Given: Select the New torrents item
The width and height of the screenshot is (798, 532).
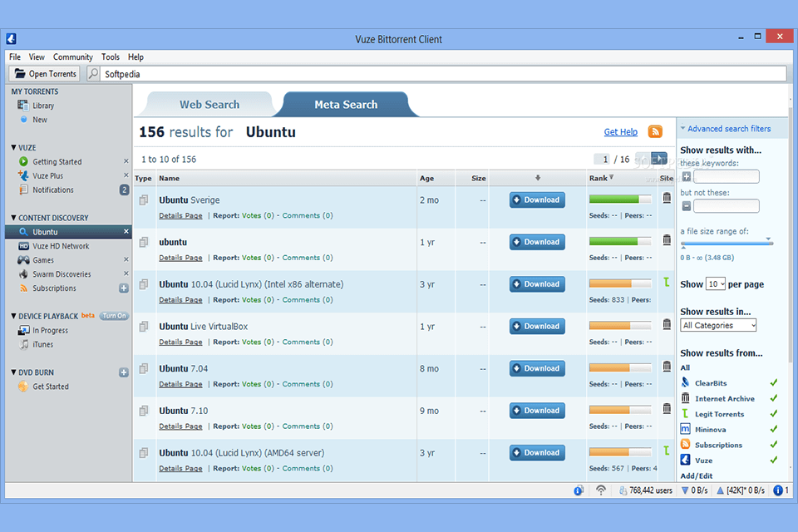Looking at the screenshot, I should coord(40,120).
